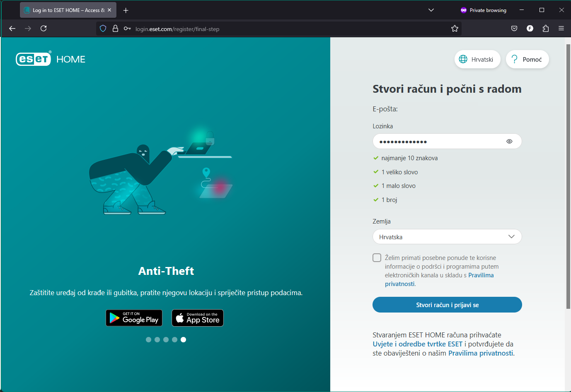Viewport: 571px width, 392px height.
Task: Click the ESET HOME logo
Action: (x=51, y=59)
